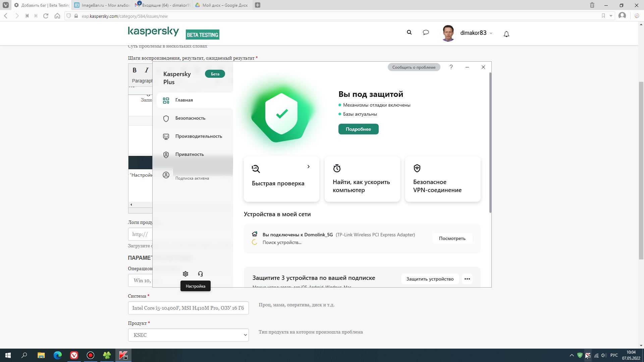
Task: Open Безопасное VPN-соединение card
Action: tap(443, 179)
